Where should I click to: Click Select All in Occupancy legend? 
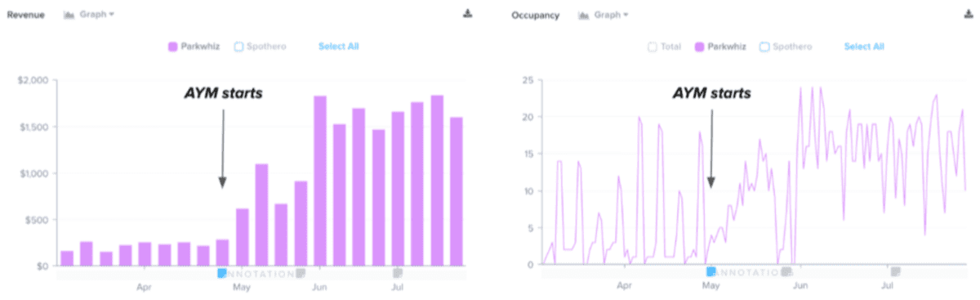[x=864, y=47]
